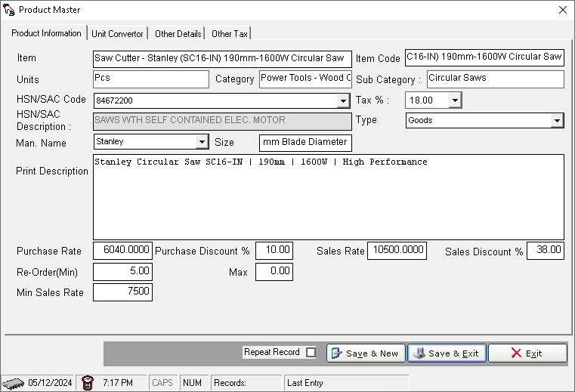Expand the Man. Name dropdown

(x=202, y=141)
